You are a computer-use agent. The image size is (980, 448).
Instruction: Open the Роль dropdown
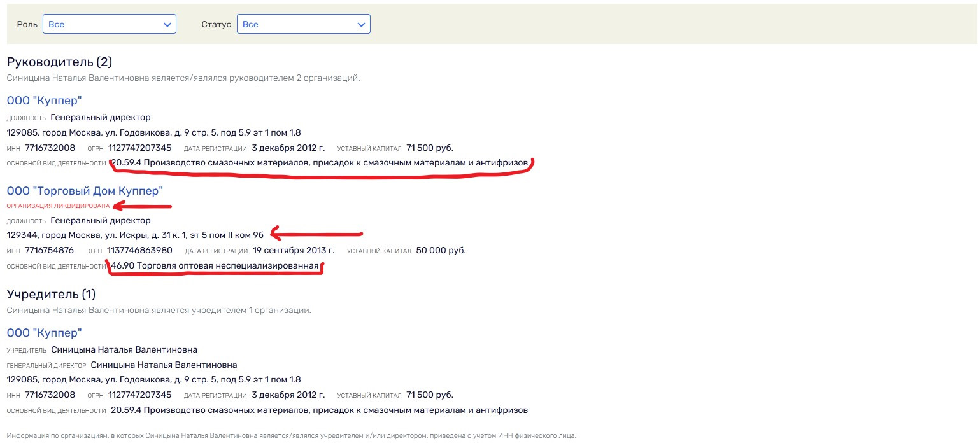pos(108,24)
